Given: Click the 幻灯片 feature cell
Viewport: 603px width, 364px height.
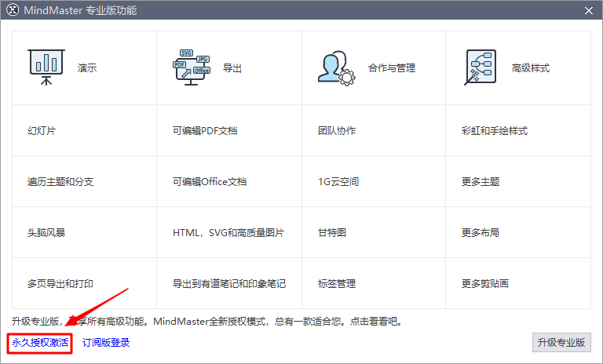Looking at the screenshot, I should (84, 130).
